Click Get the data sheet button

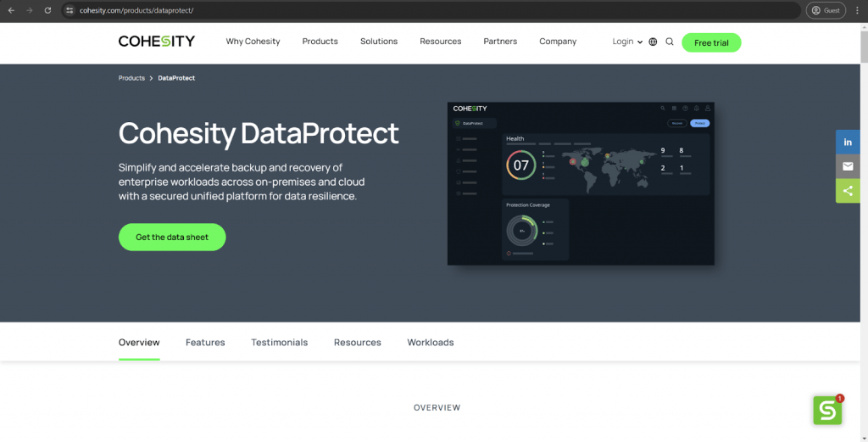pyautogui.click(x=172, y=238)
